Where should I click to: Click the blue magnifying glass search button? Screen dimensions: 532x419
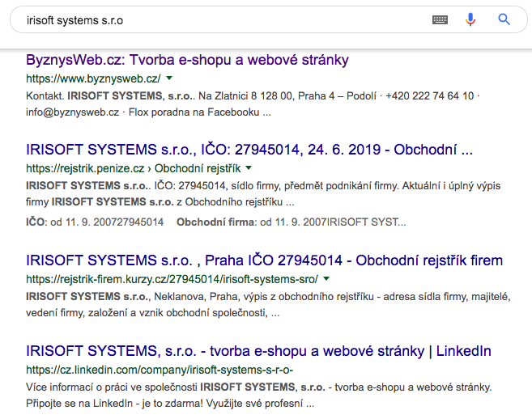coord(504,19)
